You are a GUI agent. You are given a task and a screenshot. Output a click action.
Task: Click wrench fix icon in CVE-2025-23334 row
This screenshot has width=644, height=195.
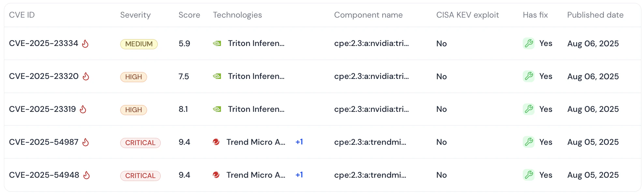click(x=529, y=43)
